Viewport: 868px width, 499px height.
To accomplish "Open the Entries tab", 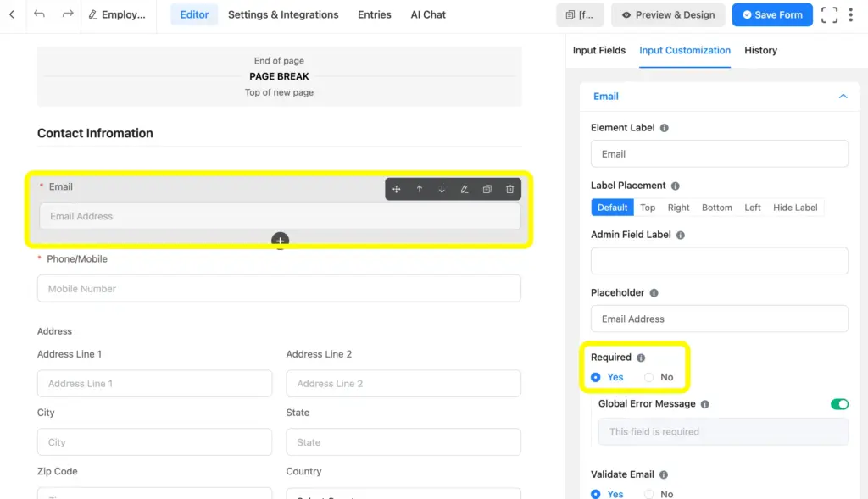I will point(374,15).
